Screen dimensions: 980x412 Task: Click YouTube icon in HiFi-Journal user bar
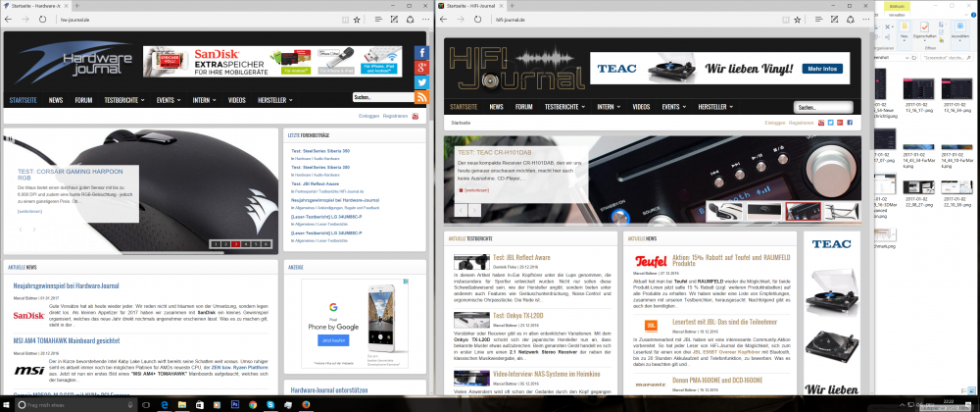821,124
